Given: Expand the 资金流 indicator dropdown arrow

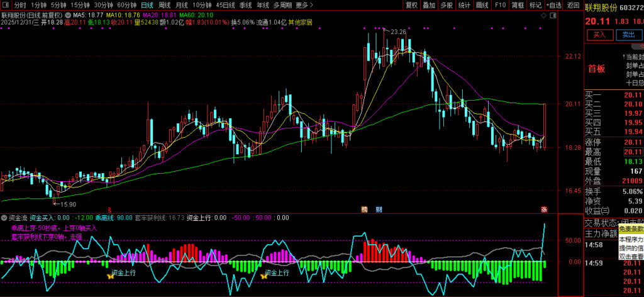Looking at the screenshot, I should click(x=4, y=218).
